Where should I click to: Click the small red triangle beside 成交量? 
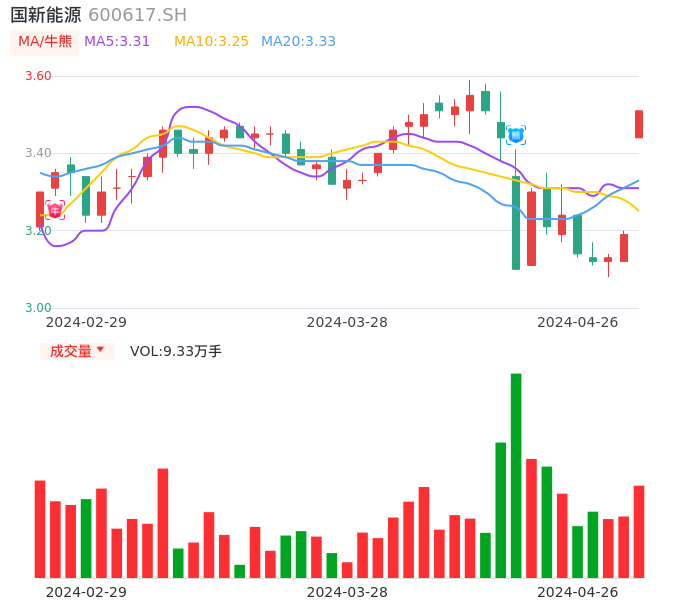pos(100,350)
